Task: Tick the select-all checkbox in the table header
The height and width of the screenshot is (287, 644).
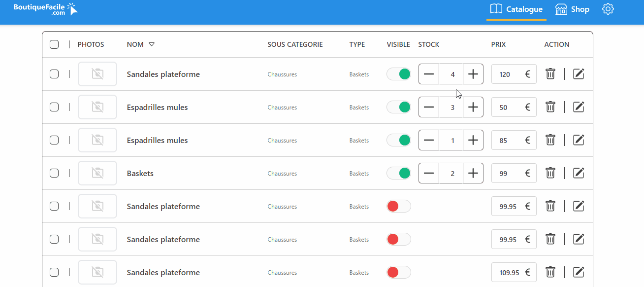Action: (x=54, y=44)
